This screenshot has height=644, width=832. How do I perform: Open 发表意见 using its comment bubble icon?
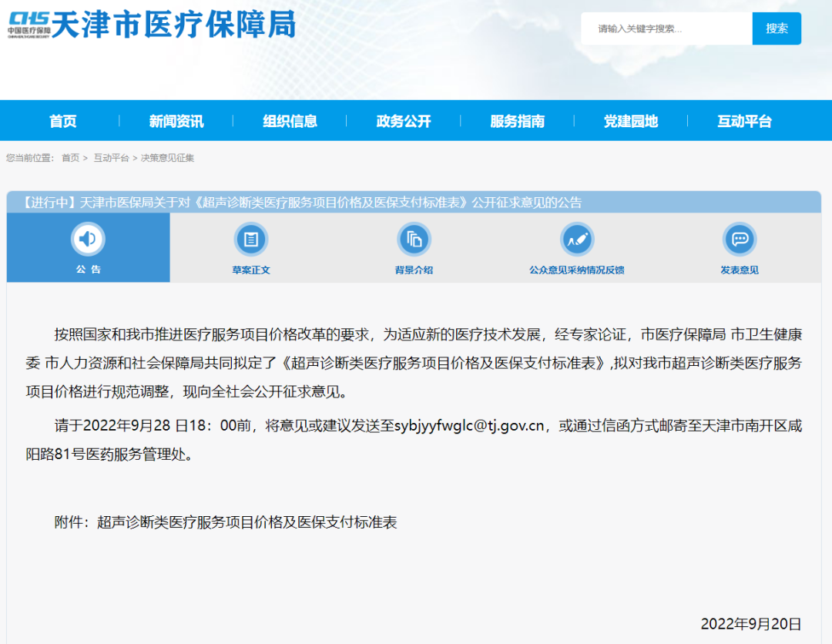[x=739, y=239]
